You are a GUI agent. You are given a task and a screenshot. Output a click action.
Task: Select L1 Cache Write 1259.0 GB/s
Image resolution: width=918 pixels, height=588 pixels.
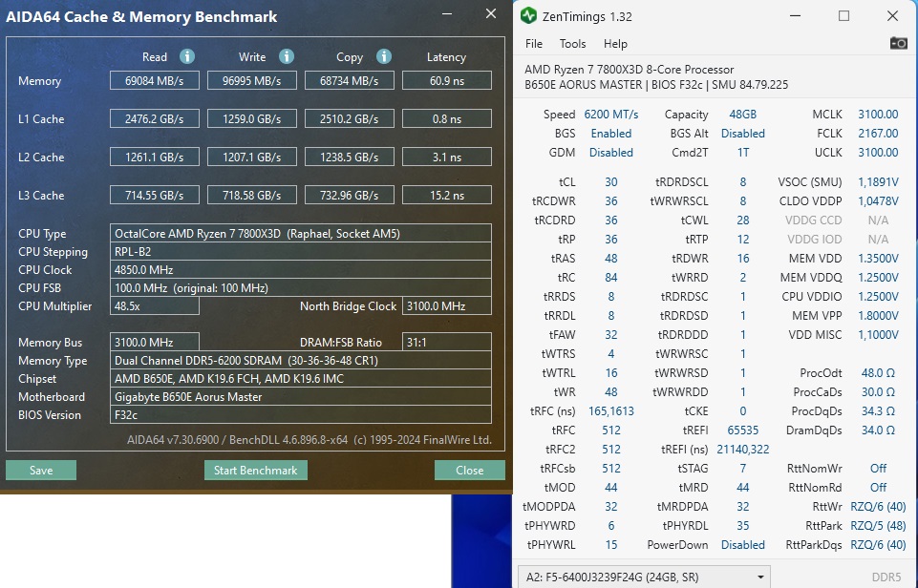(x=252, y=118)
